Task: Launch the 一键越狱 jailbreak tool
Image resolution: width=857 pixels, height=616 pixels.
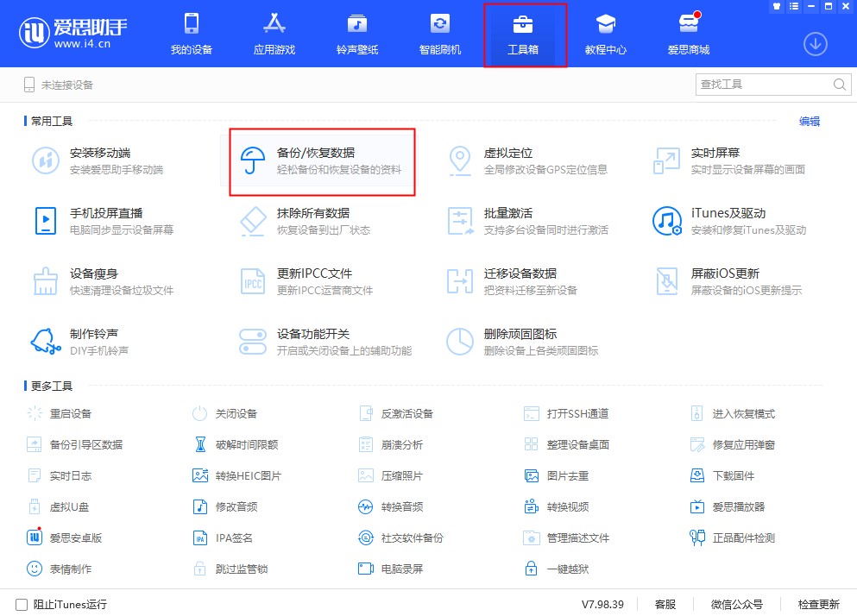Action: point(567,569)
